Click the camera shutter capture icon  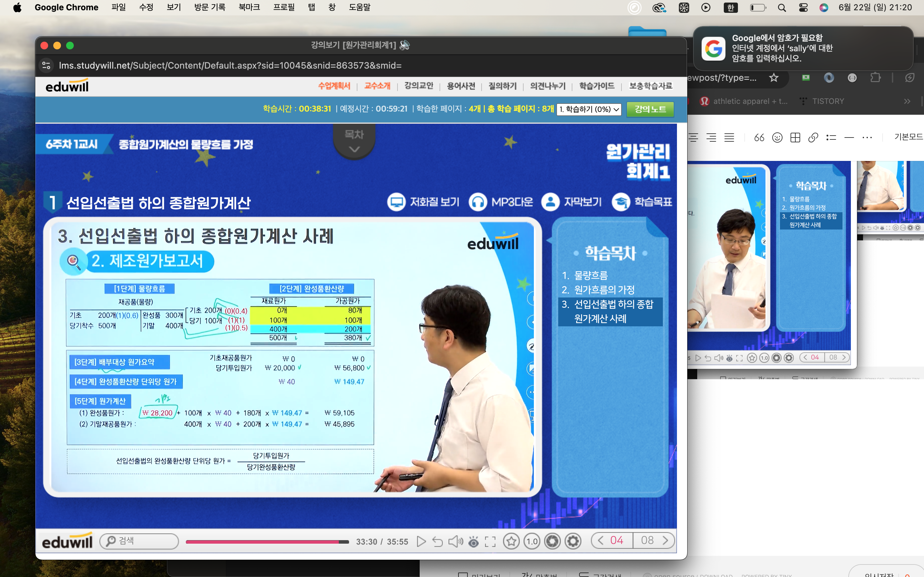[552, 541]
